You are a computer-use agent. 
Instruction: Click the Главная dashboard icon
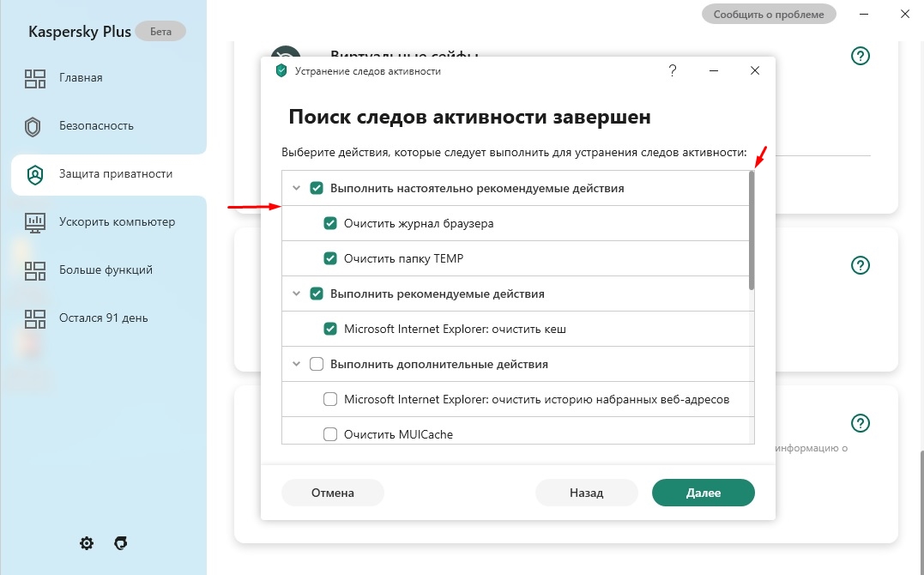click(x=35, y=78)
